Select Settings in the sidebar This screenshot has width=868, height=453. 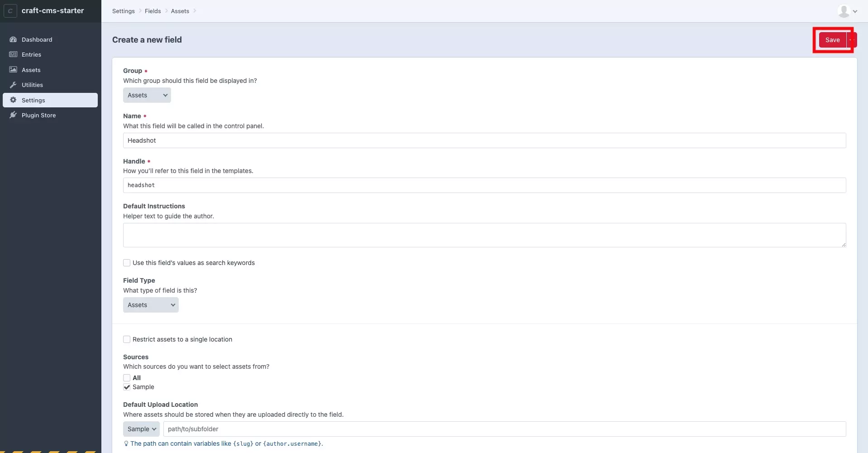[50, 100]
